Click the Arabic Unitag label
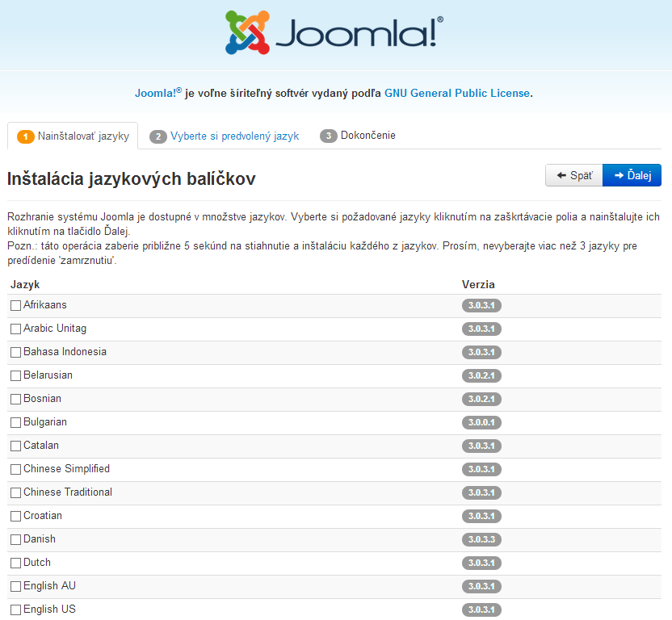The image size is (672, 620). tap(55, 329)
